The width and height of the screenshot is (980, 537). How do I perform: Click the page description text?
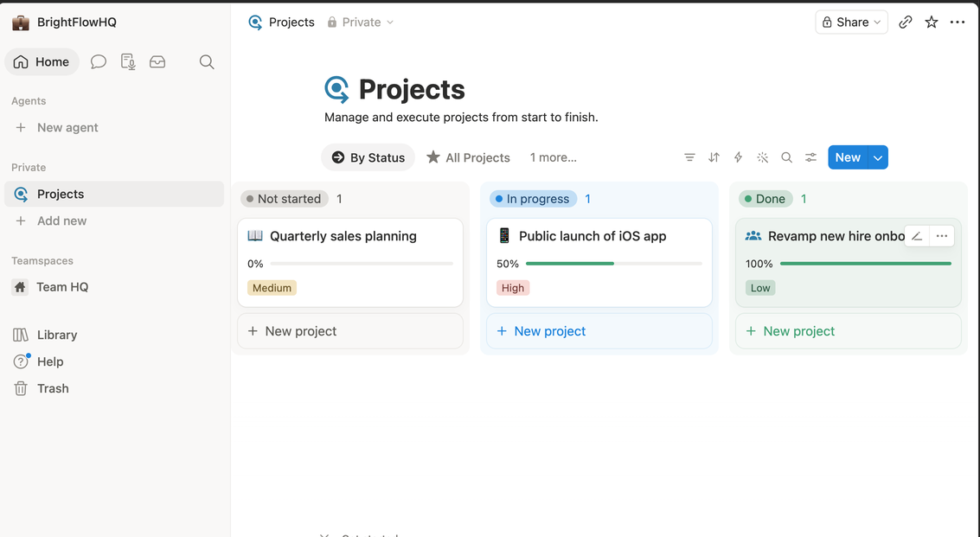tap(461, 118)
